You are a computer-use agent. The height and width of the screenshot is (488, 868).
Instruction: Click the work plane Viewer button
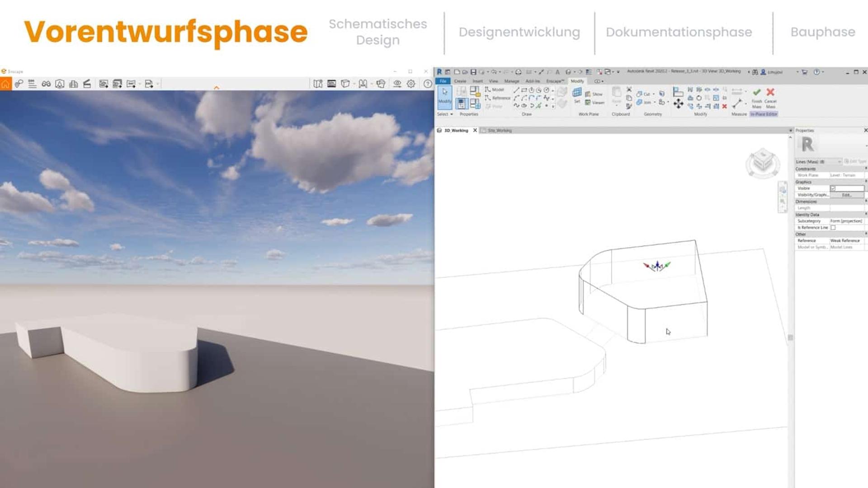point(594,103)
